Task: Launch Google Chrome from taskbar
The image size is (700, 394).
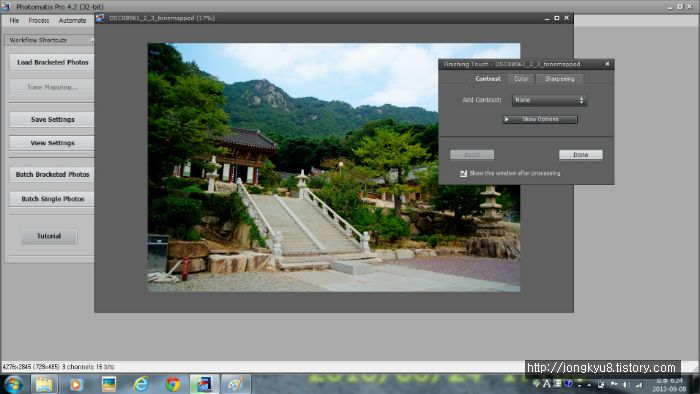Action: point(173,384)
